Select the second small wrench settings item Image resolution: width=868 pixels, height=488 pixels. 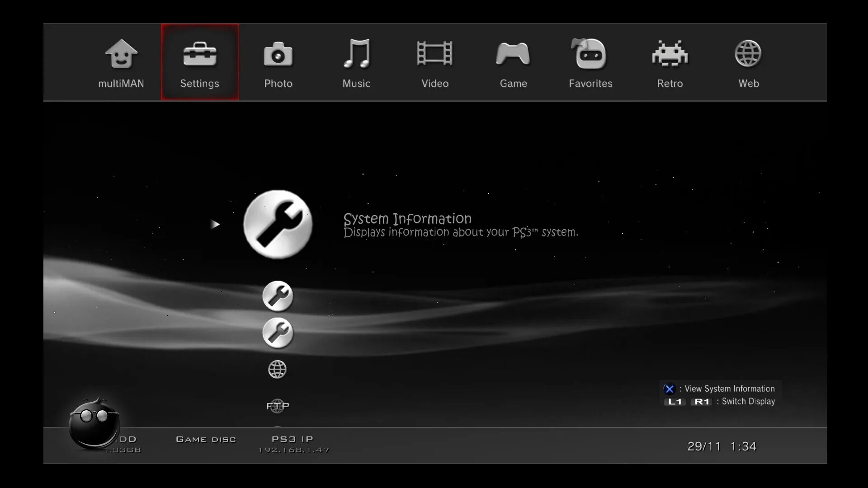pos(278,333)
